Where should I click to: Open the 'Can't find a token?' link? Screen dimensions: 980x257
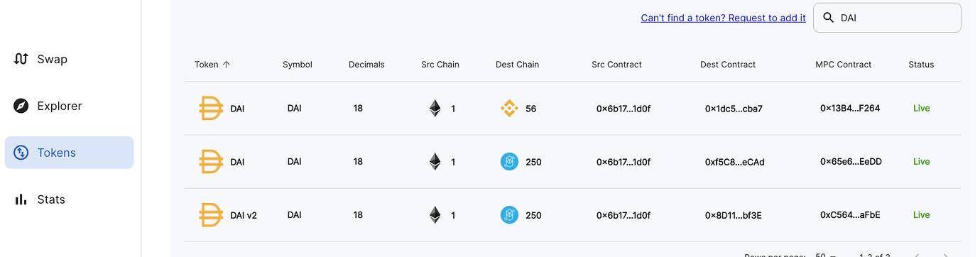pos(723,18)
